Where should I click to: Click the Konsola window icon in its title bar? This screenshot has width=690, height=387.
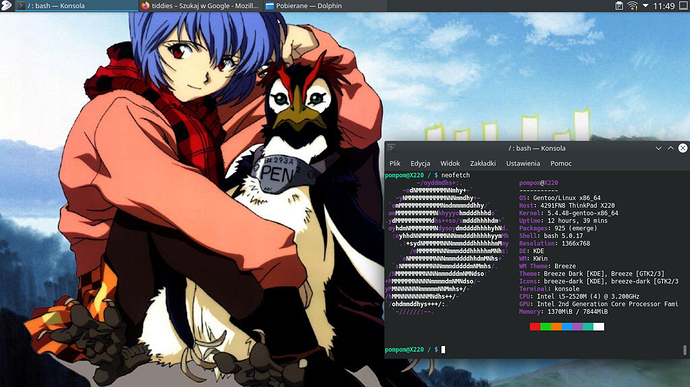(x=391, y=148)
